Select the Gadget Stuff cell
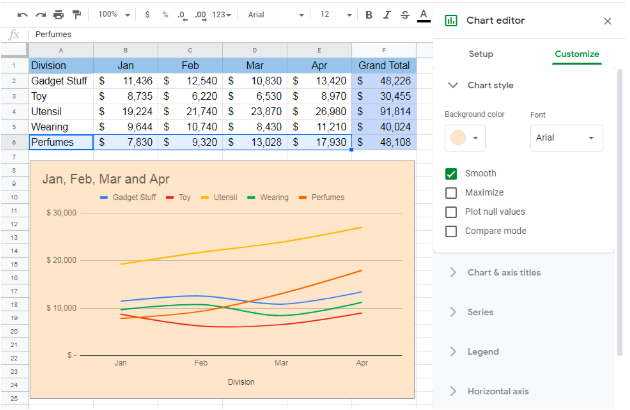This screenshot has width=630, height=410. (x=61, y=81)
